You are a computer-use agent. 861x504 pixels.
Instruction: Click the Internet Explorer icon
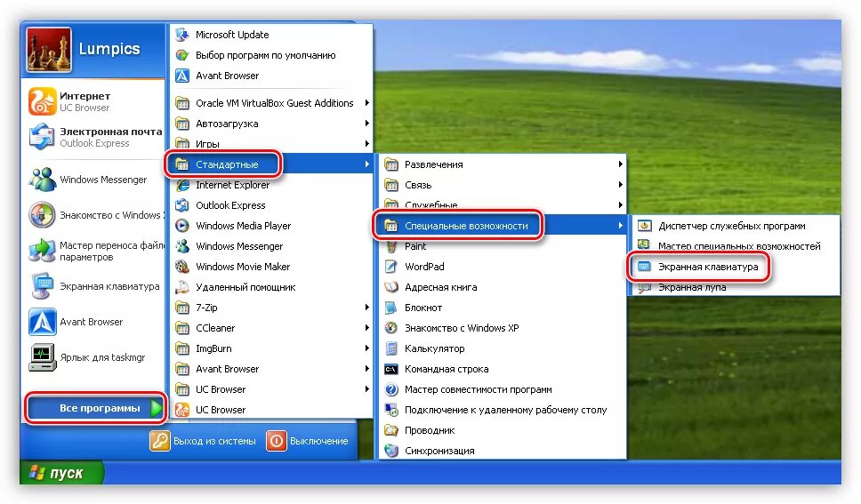pyautogui.click(x=181, y=185)
